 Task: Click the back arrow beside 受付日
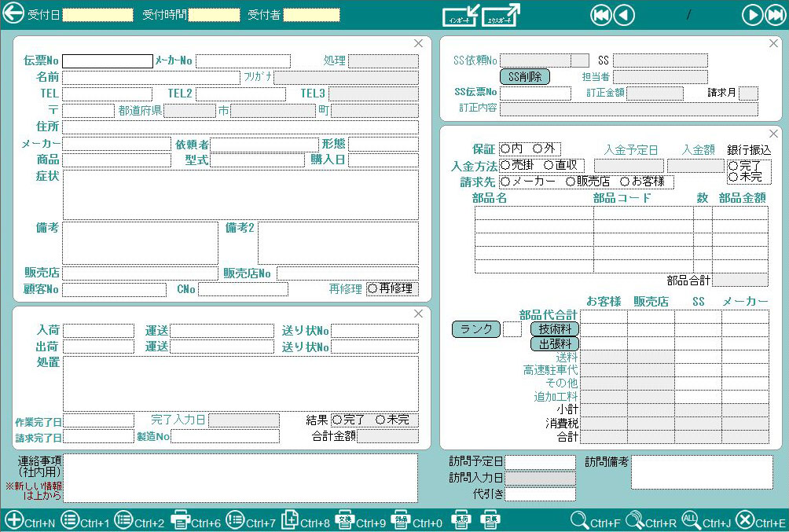coord(13,14)
